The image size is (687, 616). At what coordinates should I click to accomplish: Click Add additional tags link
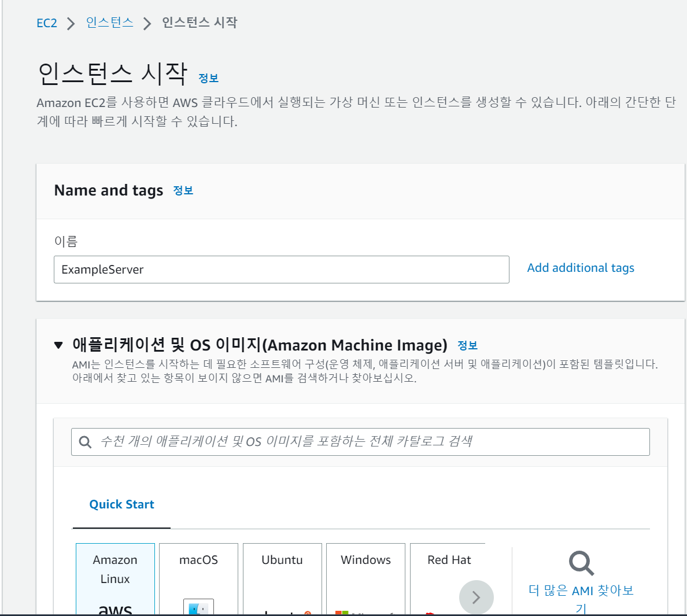(581, 268)
